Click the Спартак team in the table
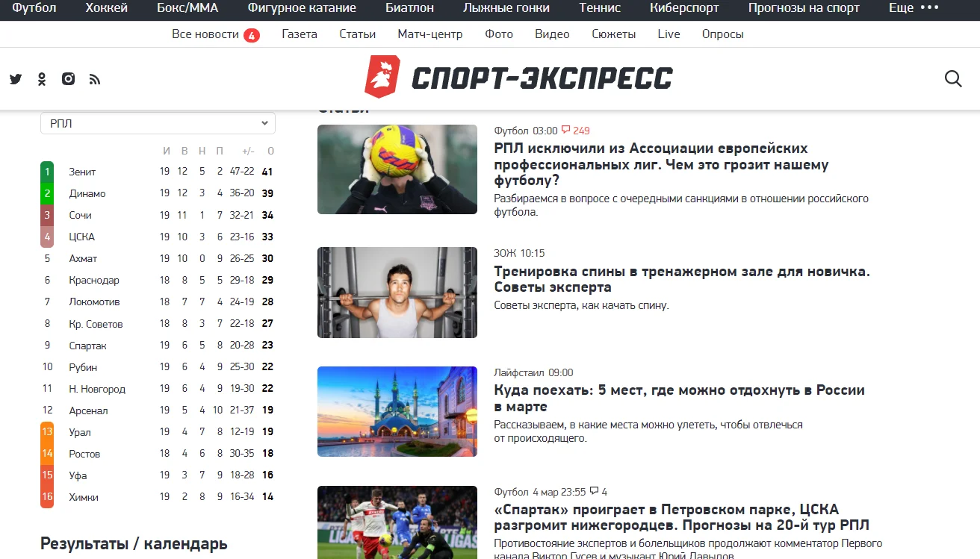The height and width of the screenshot is (559, 980). coord(87,346)
